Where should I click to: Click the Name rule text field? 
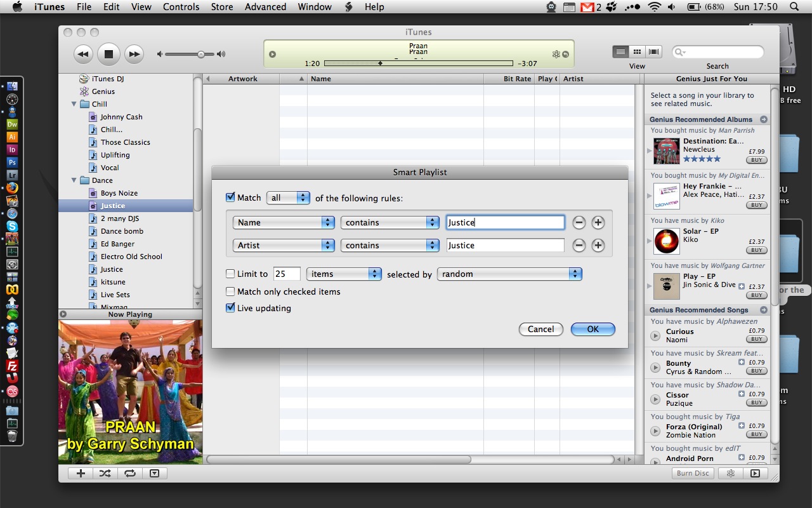coord(505,222)
